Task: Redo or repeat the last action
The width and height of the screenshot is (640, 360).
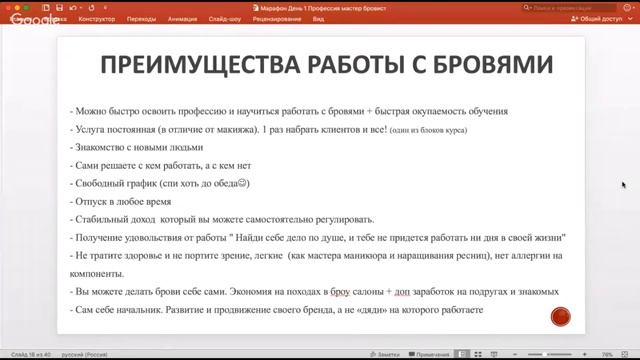Action: pos(91,8)
